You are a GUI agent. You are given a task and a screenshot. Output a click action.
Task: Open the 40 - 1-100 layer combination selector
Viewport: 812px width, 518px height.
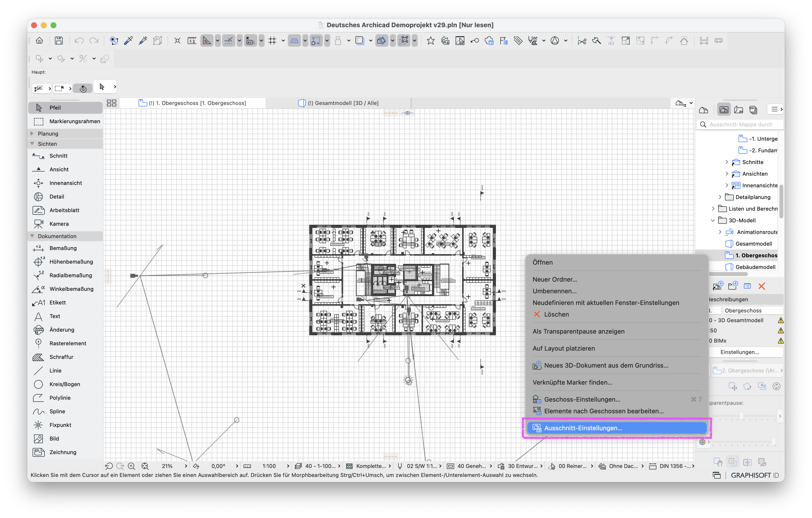point(318,466)
